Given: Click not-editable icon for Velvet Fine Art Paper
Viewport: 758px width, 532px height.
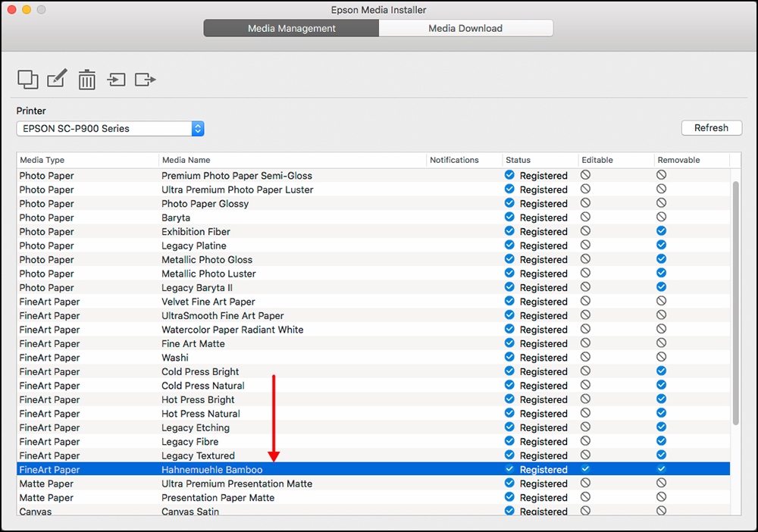Looking at the screenshot, I should (585, 301).
